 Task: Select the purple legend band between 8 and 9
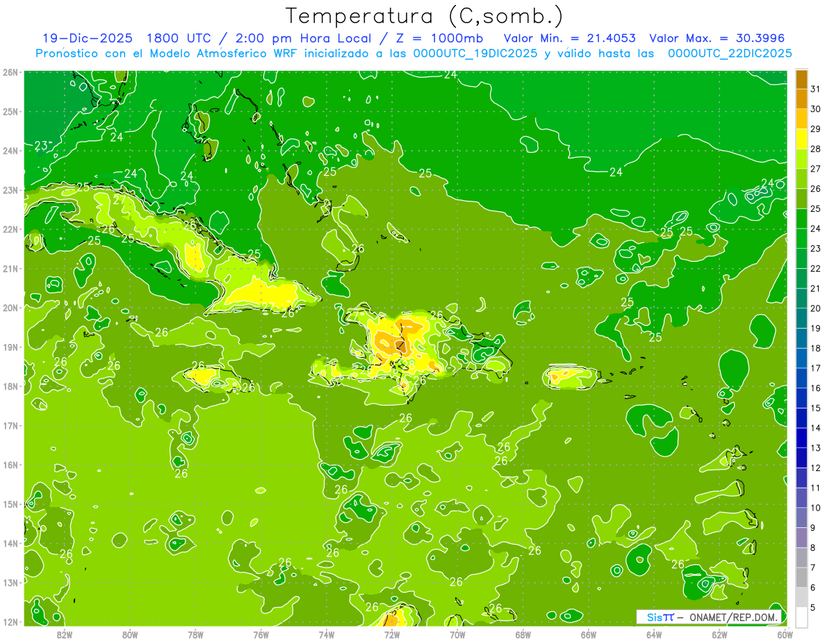click(801, 538)
